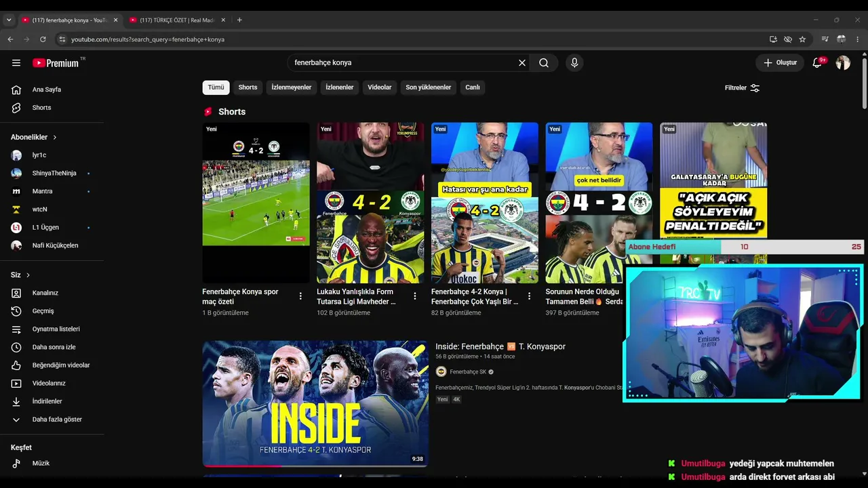The height and width of the screenshot is (488, 868).
Task: Close the fenerbahçe konya browser tab
Action: (115, 20)
